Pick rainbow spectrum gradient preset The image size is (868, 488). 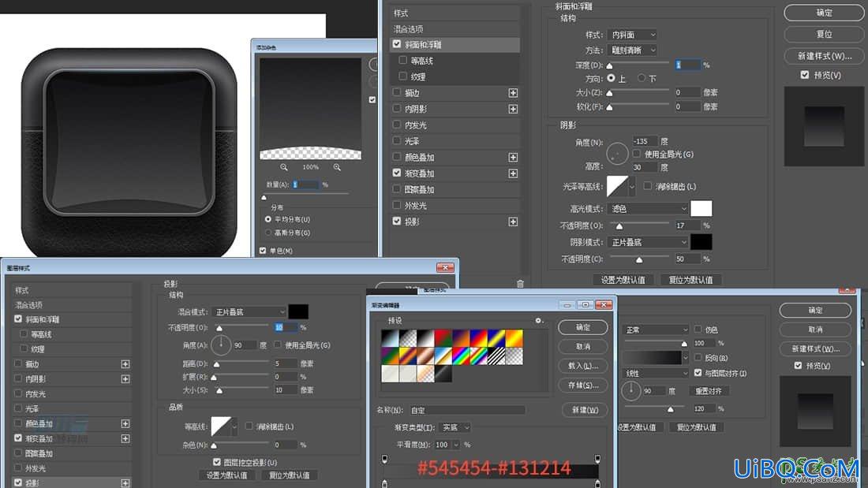pos(461,356)
